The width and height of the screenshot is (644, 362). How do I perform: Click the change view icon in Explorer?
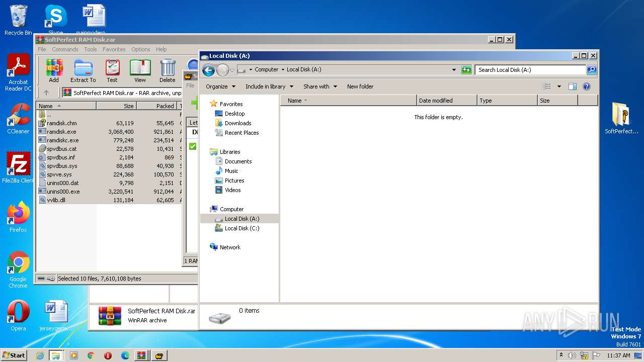pos(547,86)
